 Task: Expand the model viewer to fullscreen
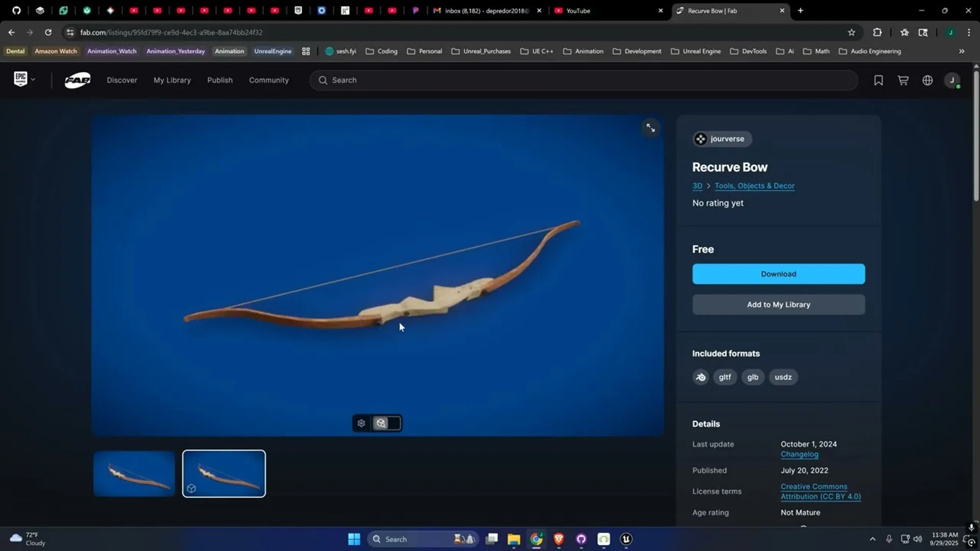point(651,128)
